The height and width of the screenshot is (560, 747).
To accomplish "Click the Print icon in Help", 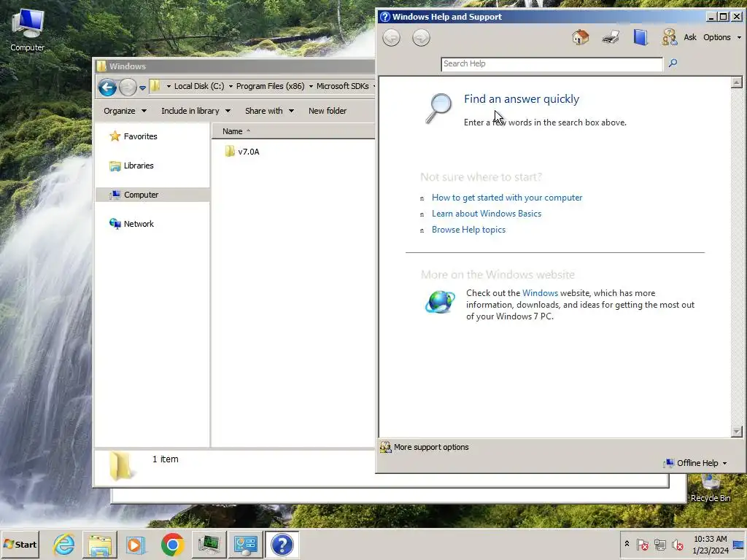I will tap(611, 37).
